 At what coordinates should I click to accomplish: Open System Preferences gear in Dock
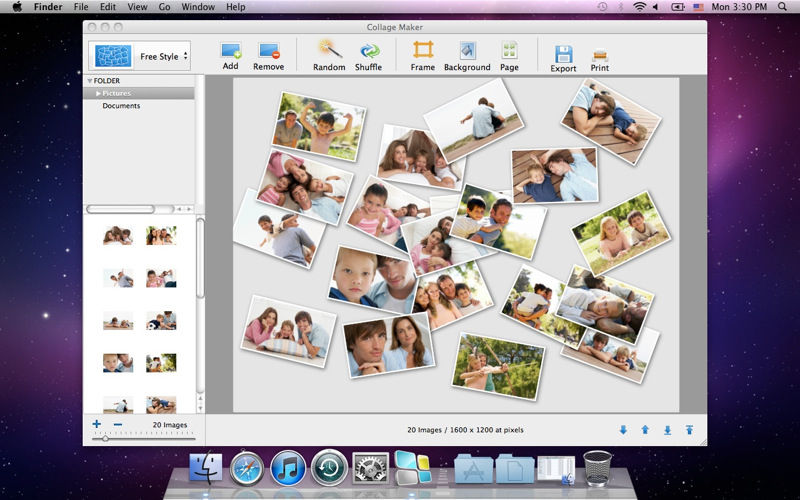click(x=370, y=468)
